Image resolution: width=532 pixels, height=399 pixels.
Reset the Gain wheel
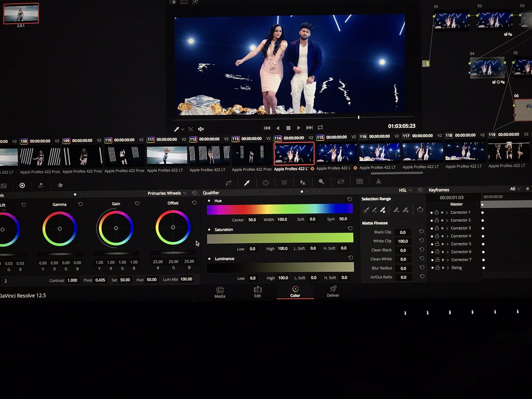pyautogui.click(x=137, y=203)
